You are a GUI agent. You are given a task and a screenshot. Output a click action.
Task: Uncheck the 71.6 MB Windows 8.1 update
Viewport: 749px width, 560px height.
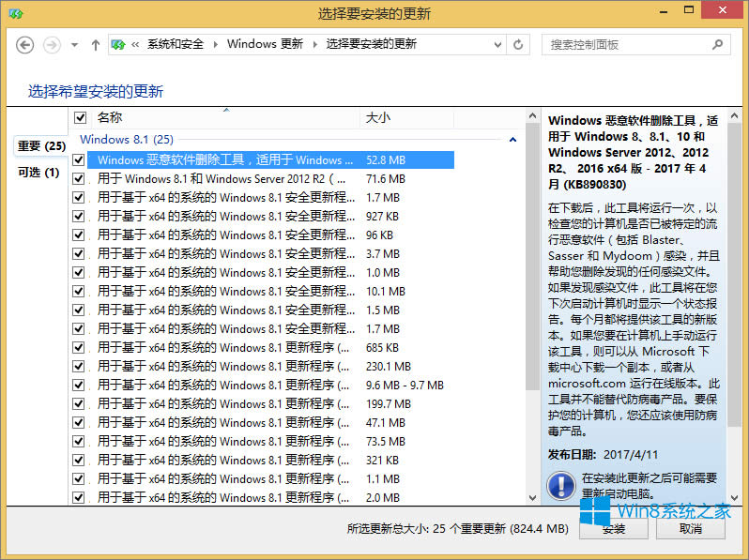[79, 179]
